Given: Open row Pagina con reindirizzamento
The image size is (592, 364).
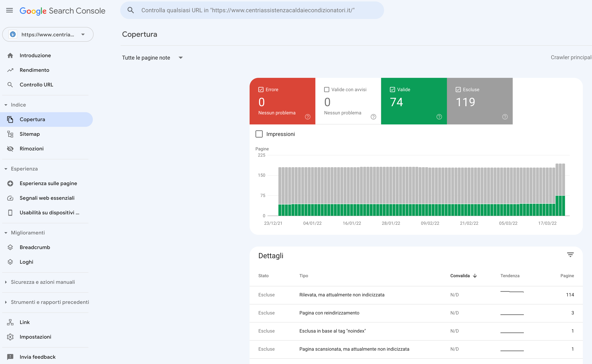Looking at the screenshot, I should (x=416, y=313).
